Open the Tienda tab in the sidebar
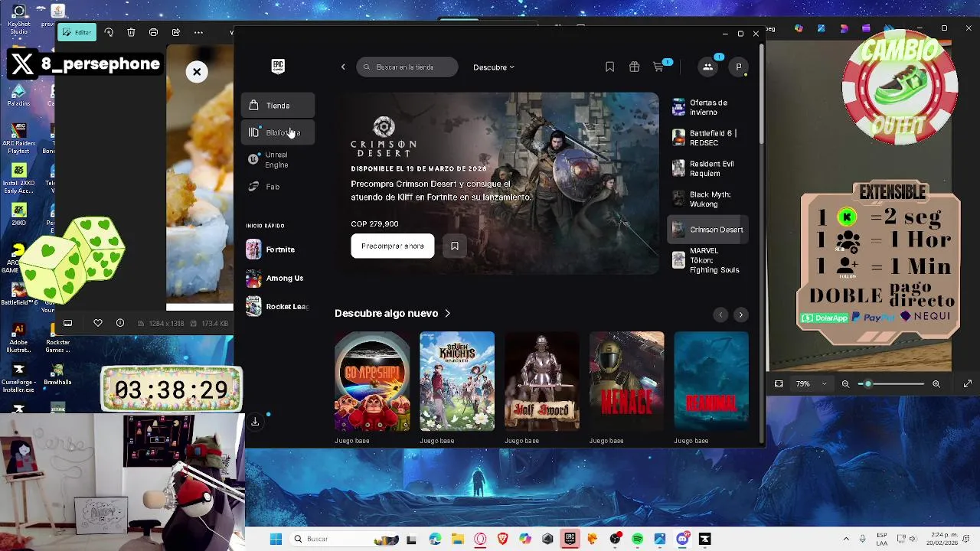 pyautogui.click(x=278, y=106)
